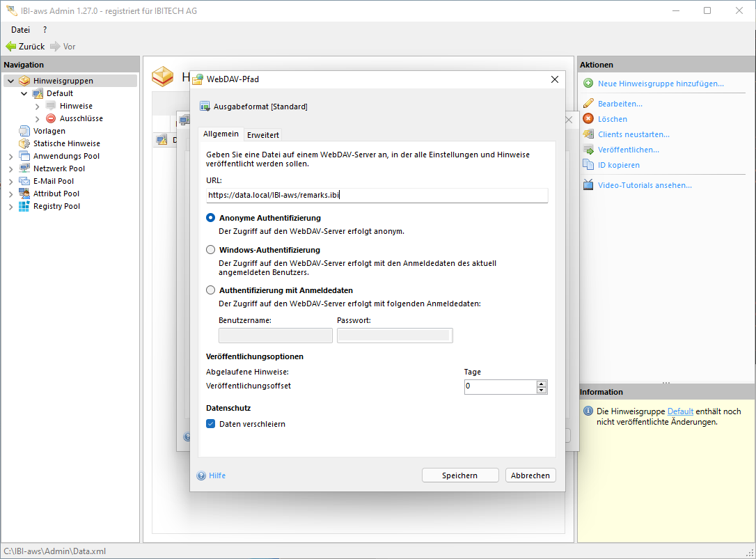Select Authentifizierung mit Anmeldedaten option
Image resolution: width=756 pixels, height=559 pixels.
coord(211,290)
